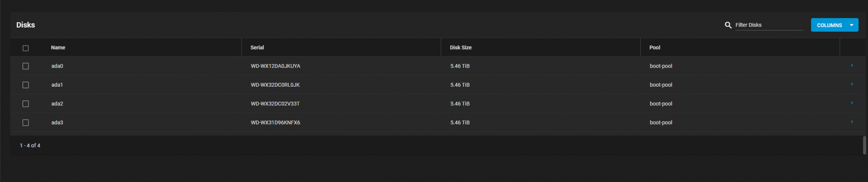Image resolution: width=868 pixels, height=182 pixels.
Task: Type in the Filter Disks field
Action: 769,25
